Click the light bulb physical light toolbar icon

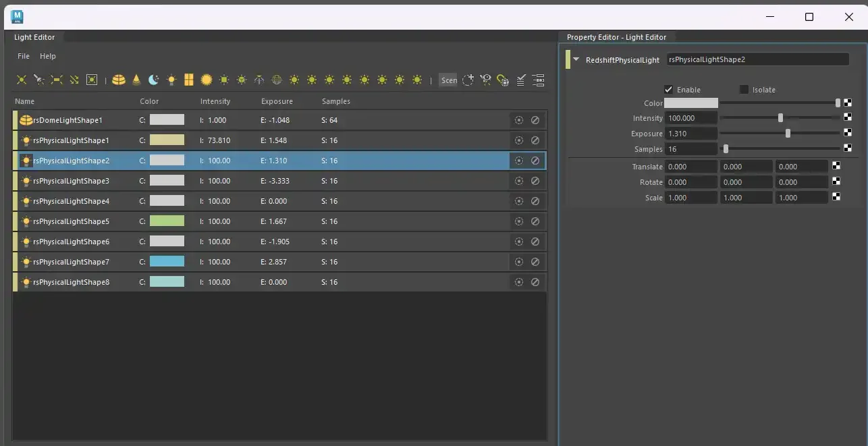(x=171, y=80)
